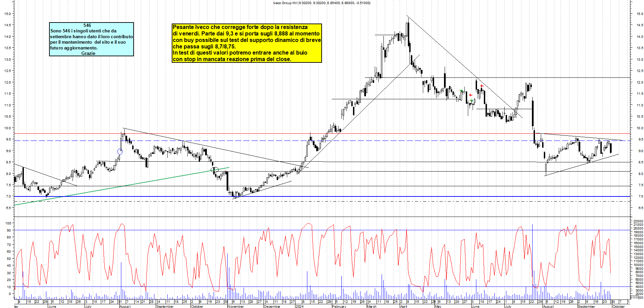Click the 16000 label on volume scale

(638, 243)
